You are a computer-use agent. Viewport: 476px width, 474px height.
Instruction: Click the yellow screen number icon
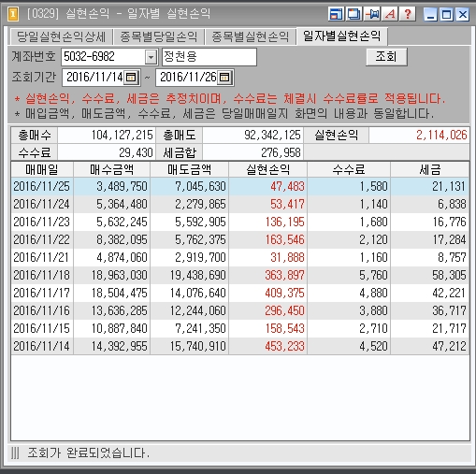[x=13, y=14]
